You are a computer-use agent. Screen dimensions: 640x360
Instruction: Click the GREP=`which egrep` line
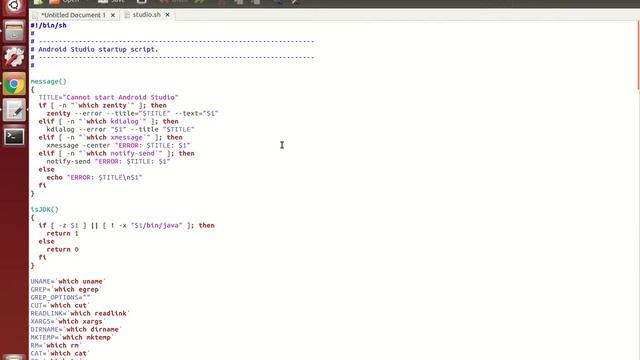click(66, 289)
